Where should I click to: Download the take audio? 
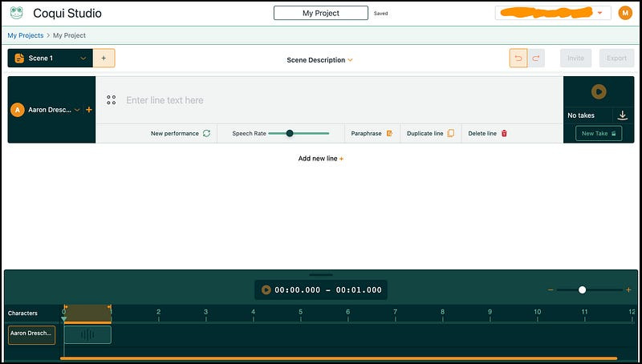click(623, 115)
